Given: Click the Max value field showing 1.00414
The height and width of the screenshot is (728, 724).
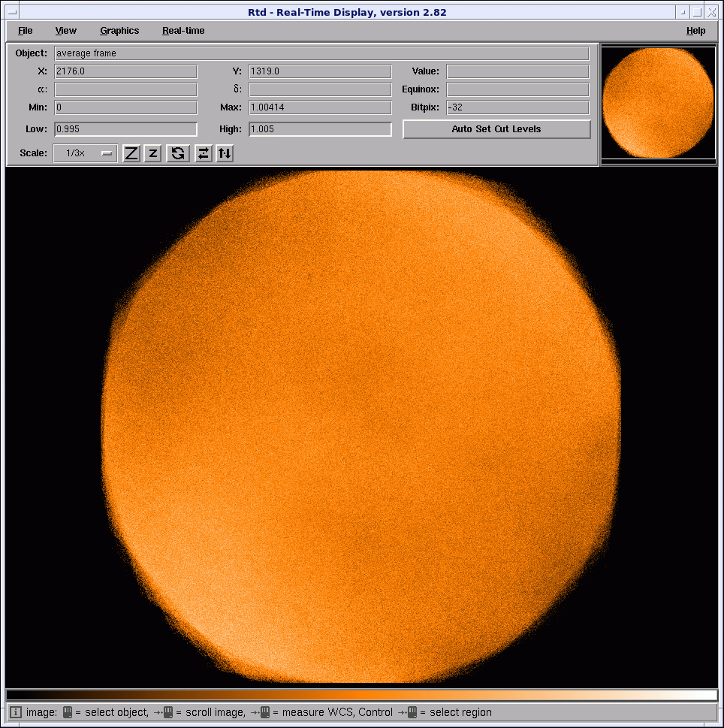Looking at the screenshot, I should click(320, 107).
